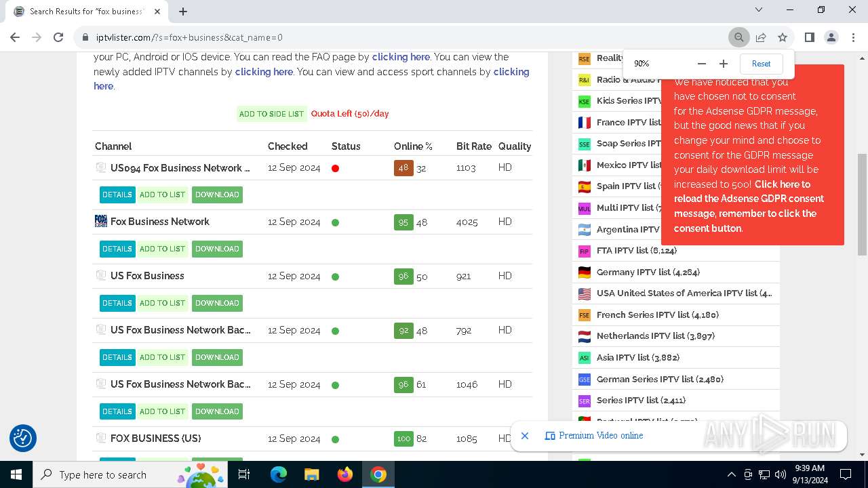Open the Germany IPTV list link
The height and width of the screenshot is (488, 868).
648,272
